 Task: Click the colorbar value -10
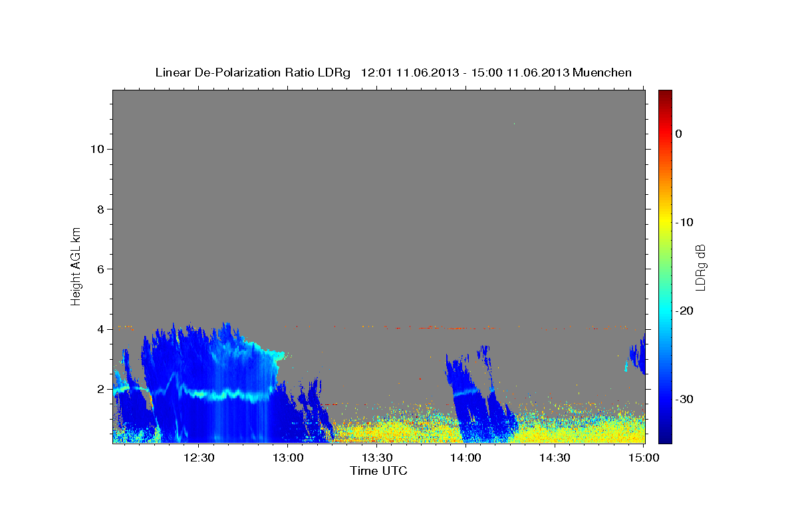(x=684, y=222)
